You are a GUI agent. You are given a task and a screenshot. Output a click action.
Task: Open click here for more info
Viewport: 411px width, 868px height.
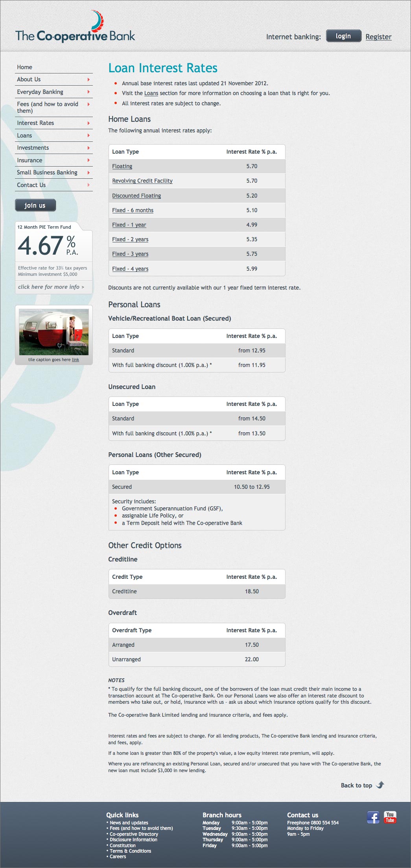coord(51,287)
